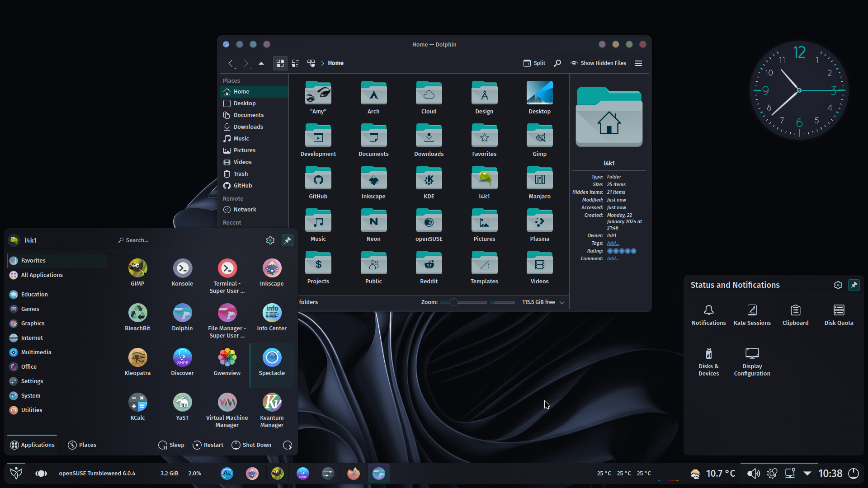Open Konsole from the launcher
Image resolution: width=868 pixels, height=488 pixels.
click(182, 272)
